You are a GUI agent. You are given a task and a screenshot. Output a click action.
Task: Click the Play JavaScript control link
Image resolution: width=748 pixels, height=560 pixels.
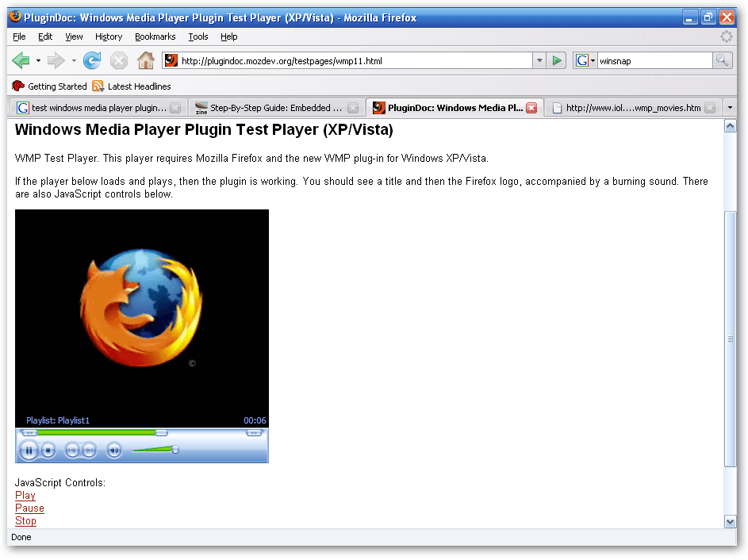25,496
